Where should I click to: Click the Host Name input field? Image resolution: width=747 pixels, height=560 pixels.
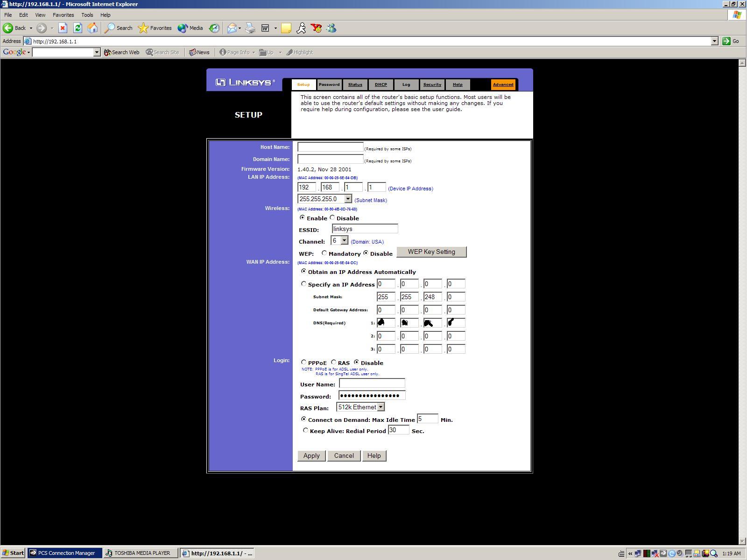tap(330, 147)
